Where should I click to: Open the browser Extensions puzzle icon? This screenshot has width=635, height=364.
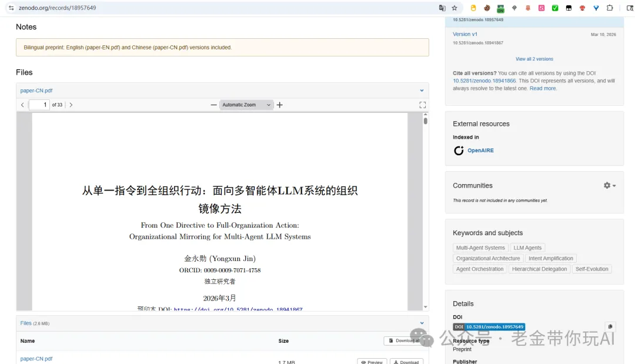pyautogui.click(x=610, y=8)
